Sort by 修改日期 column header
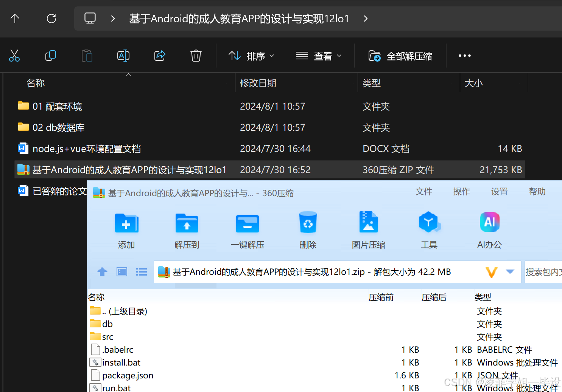Image resolution: width=562 pixels, height=392 pixels. (x=258, y=83)
